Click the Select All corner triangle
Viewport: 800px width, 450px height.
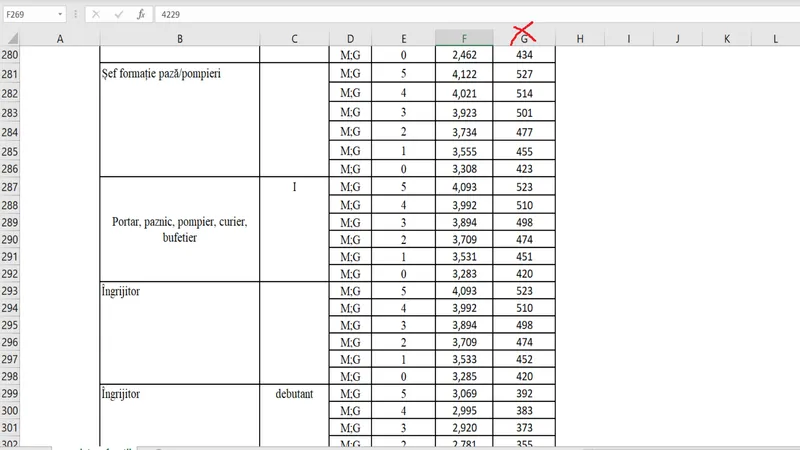10,38
